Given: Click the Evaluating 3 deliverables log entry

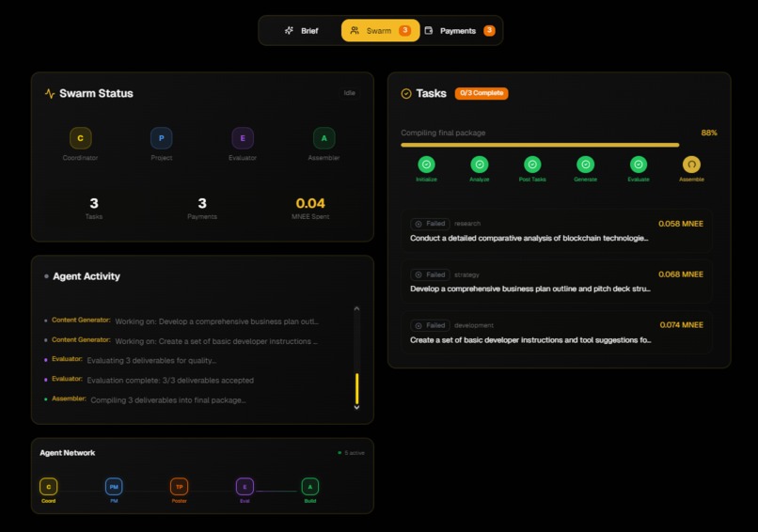Looking at the screenshot, I should (131, 360).
